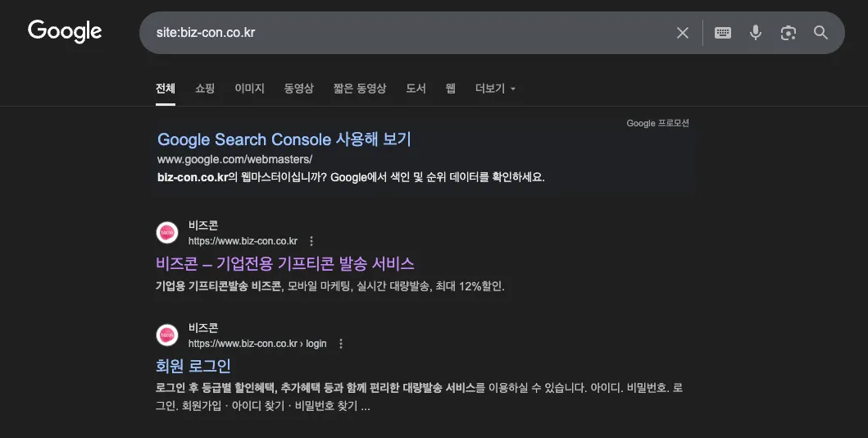The width and height of the screenshot is (868, 438).
Task: Switch to the 이미지 tab
Action: (250, 89)
